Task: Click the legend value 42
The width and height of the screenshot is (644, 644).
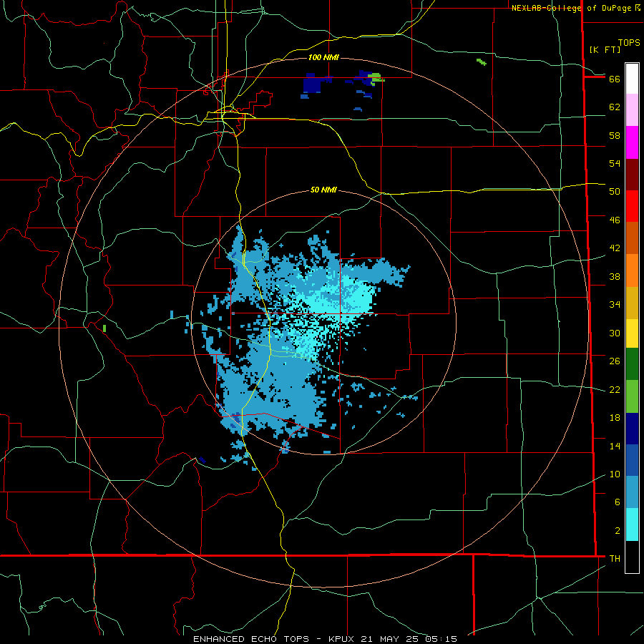Action: pos(615,248)
